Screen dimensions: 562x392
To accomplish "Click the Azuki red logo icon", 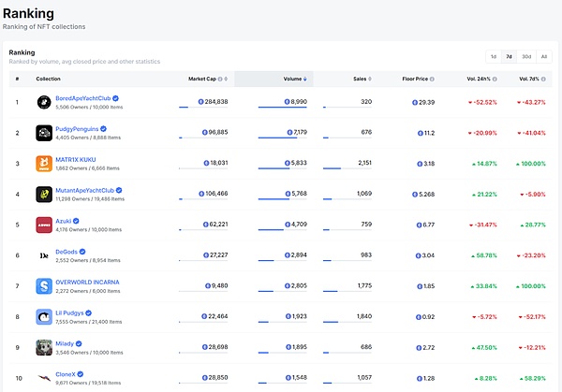I will click(43, 225).
